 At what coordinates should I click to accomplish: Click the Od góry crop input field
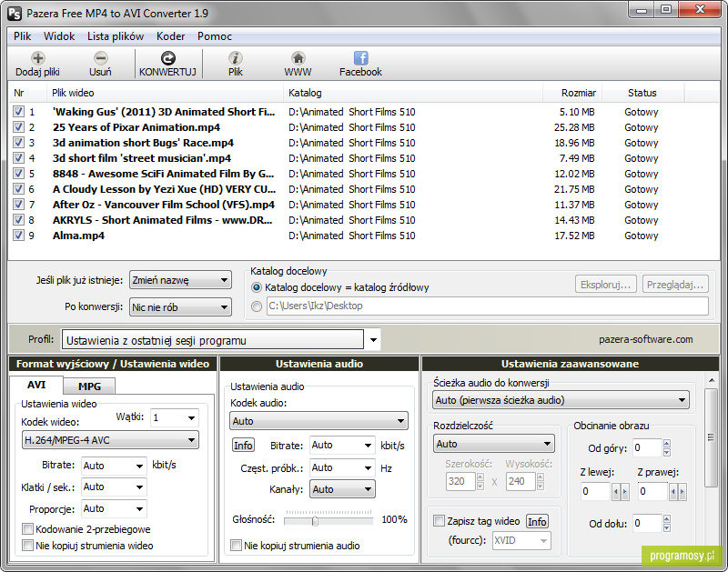click(x=647, y=447)
